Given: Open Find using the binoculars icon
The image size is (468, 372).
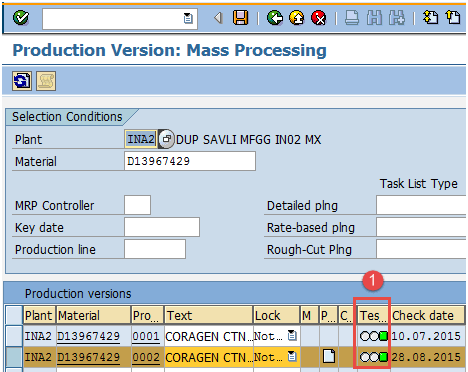Looking at the screenshot, I should point(374,18).
